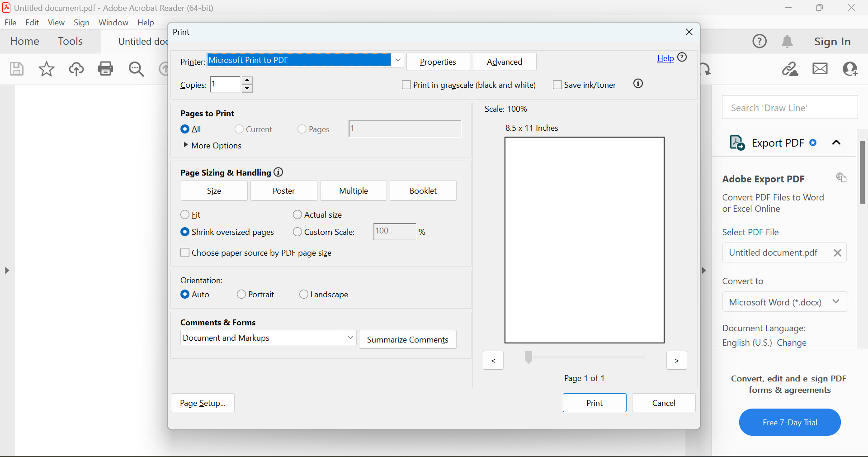Screen dimensions: 868x457
Task: Click the Export PDF tool icon
Action: [737, 143]
